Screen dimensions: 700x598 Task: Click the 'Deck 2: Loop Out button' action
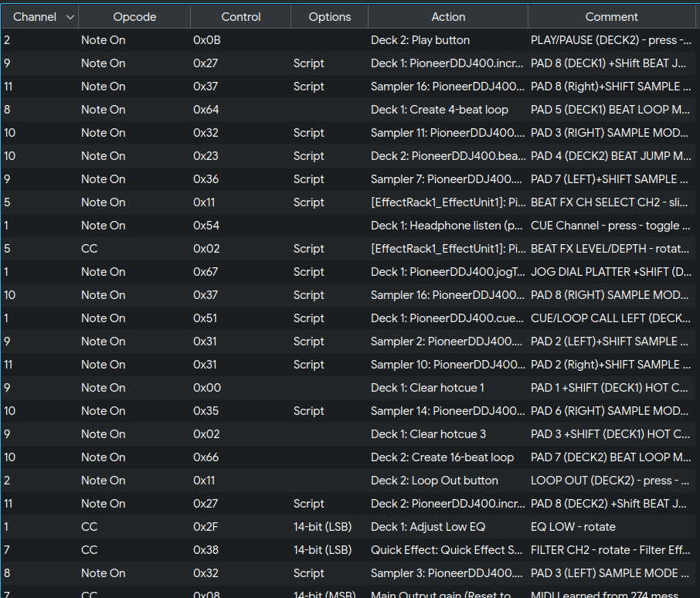pos(434,481)
